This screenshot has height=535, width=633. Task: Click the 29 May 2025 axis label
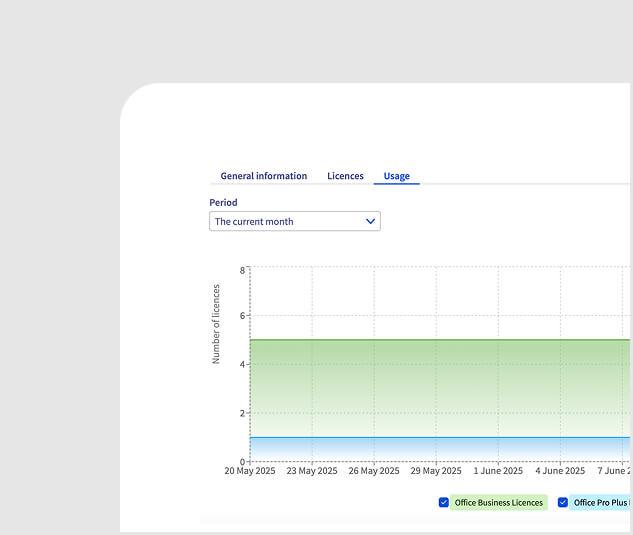(x=436, y=471)
